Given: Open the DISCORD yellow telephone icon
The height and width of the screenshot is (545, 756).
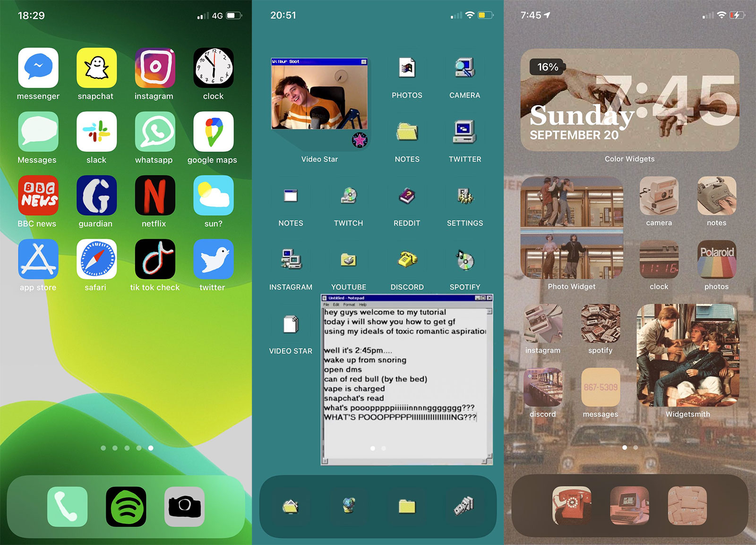Looking at the screenshot, I should point(407,259).
